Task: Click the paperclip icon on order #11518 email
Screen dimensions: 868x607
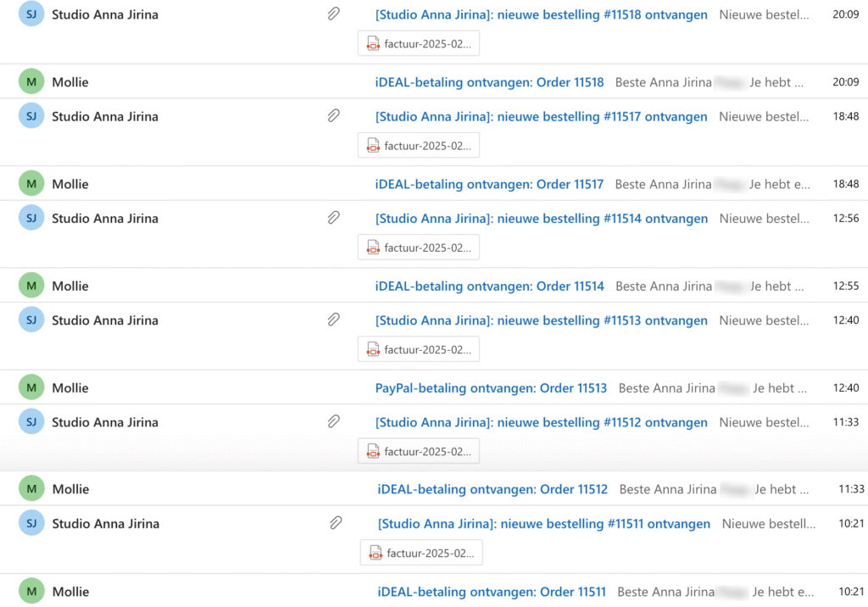Action: point(334,14)
